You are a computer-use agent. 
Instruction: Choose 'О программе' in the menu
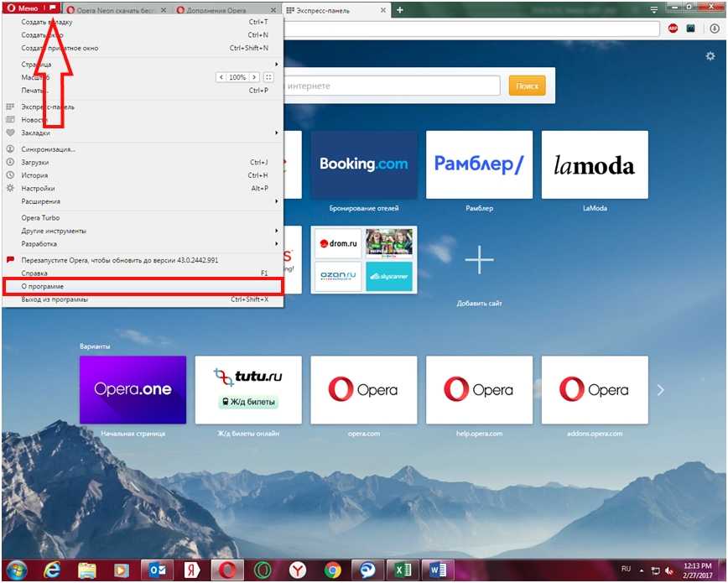click(x=143, y=287)
